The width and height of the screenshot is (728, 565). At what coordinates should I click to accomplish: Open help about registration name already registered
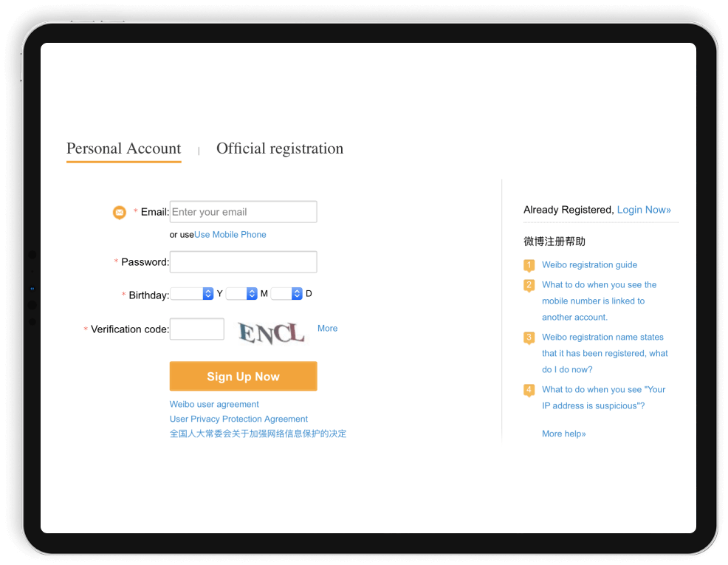[605, 353]
